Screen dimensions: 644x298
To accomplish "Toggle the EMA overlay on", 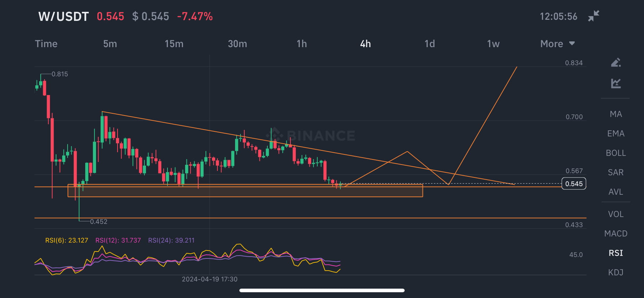I will (616, 133).
